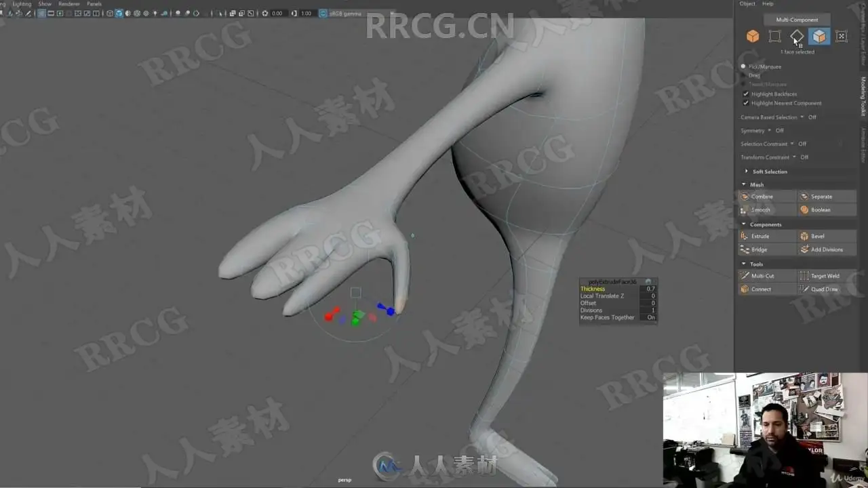
Task: Toggle wireframe display viewport icon
Action: point(110,13)
